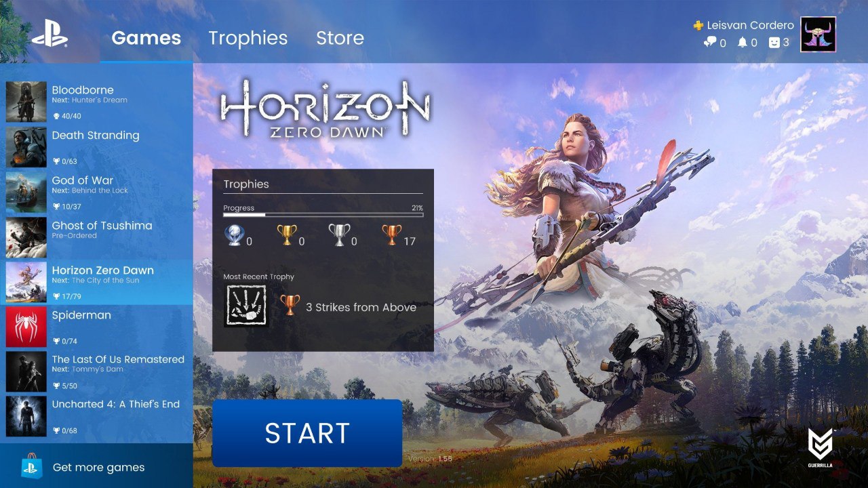The image size is (868, 488).
Task: Select Get more games link
Action: [98, 467]
